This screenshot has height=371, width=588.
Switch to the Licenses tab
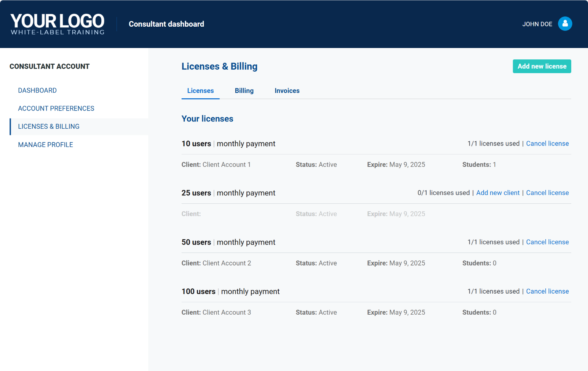[200, 91]
